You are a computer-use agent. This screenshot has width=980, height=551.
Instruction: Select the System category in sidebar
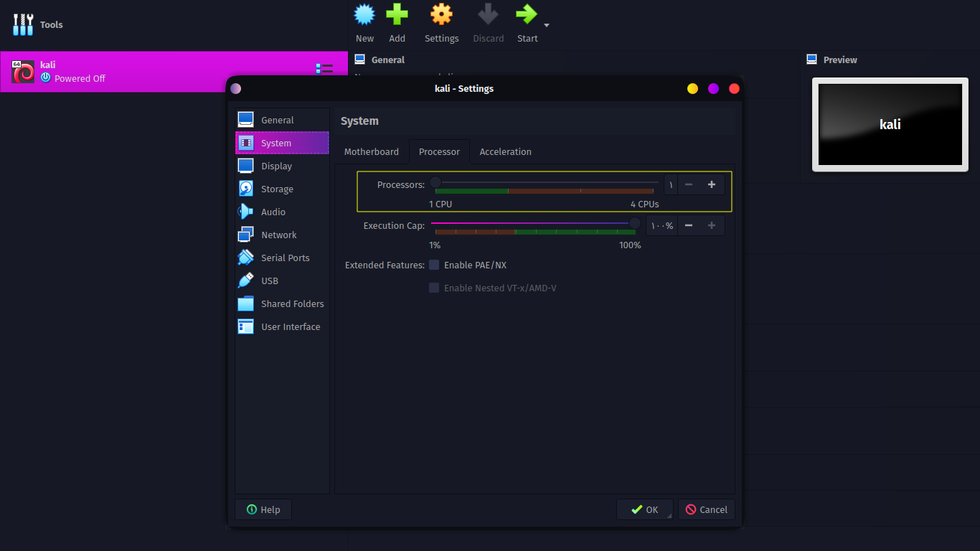[x=282, y=143]
